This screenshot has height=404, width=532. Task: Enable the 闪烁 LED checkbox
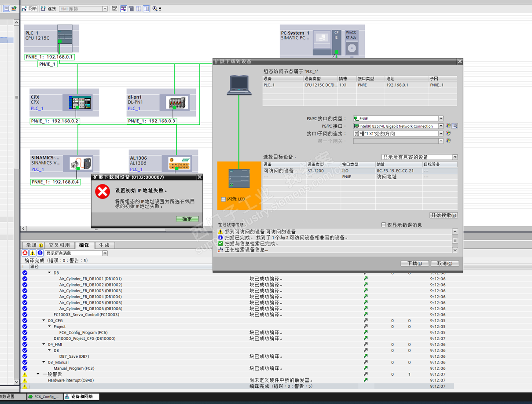point(224,199)
